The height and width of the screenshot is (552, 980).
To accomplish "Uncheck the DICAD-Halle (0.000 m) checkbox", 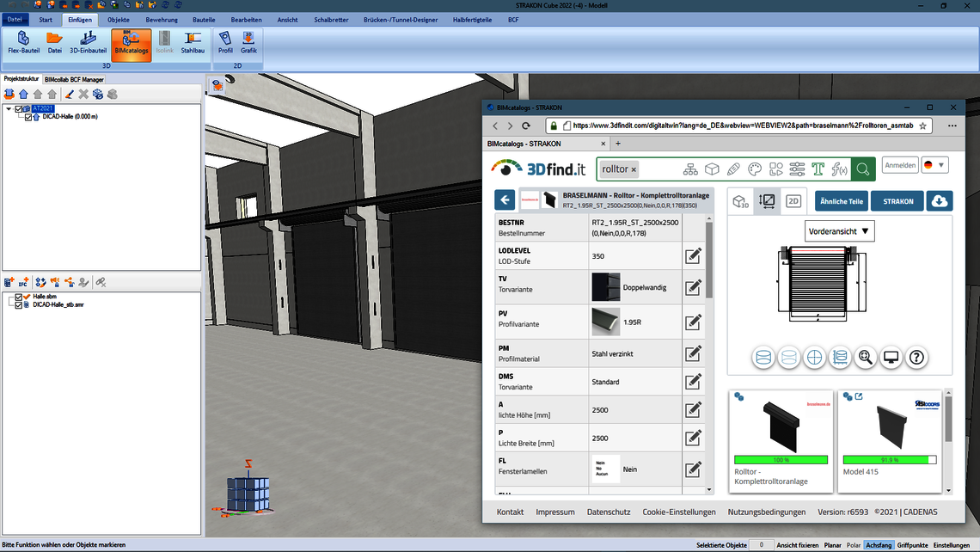I will coord(28,117).
